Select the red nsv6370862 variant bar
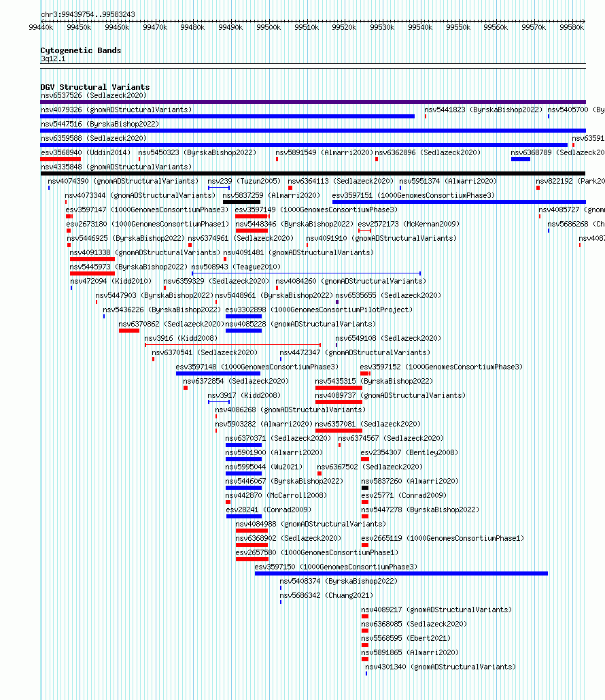This screenshot has width=605, height=700. (x=129, y=331)
